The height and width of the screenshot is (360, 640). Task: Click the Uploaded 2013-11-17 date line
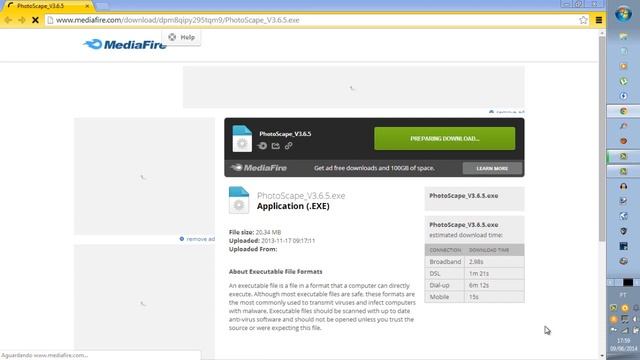(272, 241)
